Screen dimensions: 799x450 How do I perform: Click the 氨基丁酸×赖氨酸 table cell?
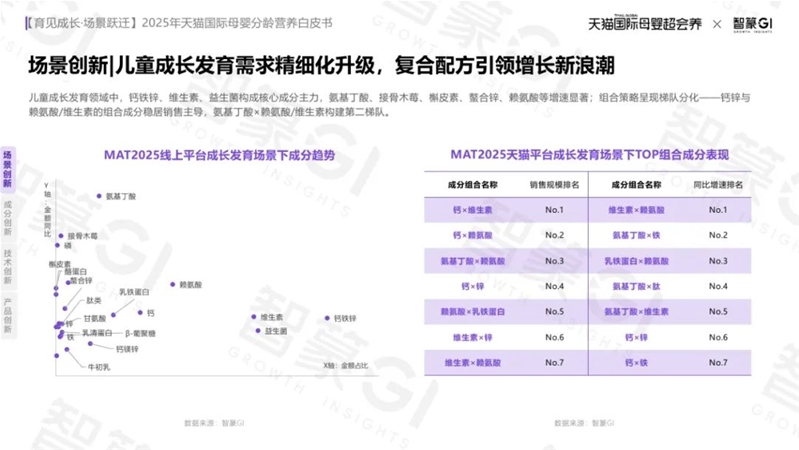point(472,261)
